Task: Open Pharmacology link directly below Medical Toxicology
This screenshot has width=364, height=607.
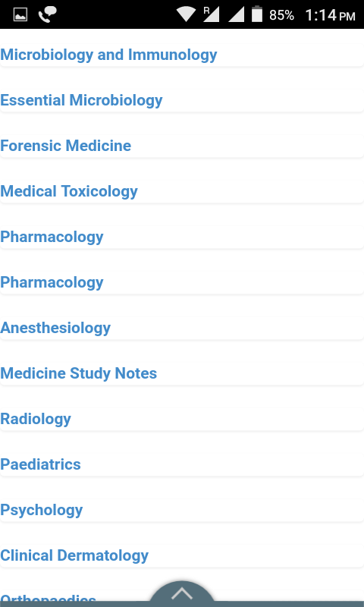Action: [x=52, y=237]
